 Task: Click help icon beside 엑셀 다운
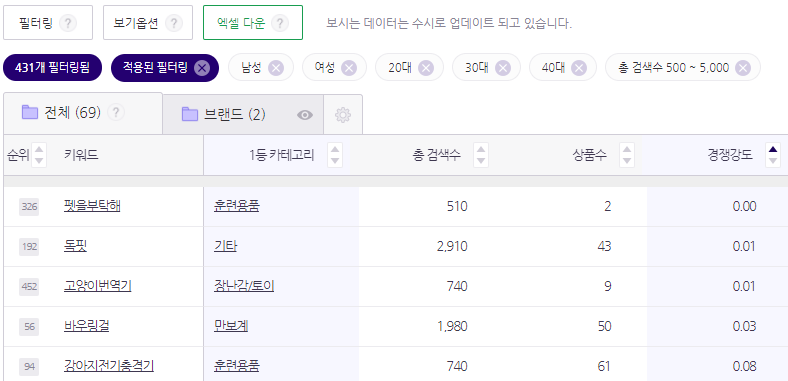coord(280,23)
